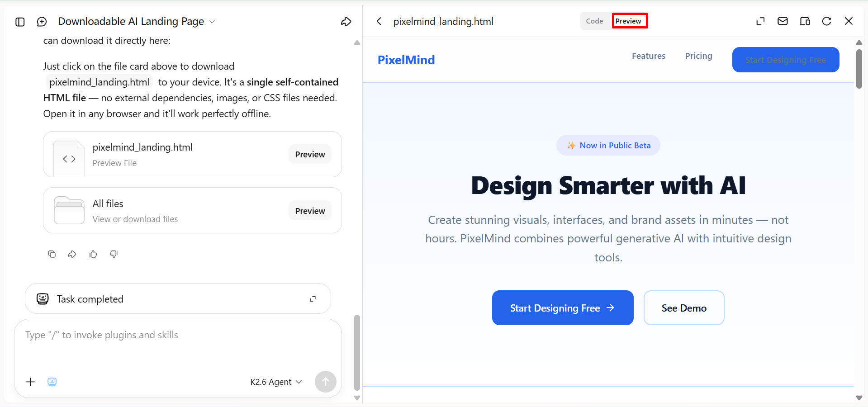Select the Preview view toggle
The height and width of the screenshot is (407, 868).
tap(629, 21)
